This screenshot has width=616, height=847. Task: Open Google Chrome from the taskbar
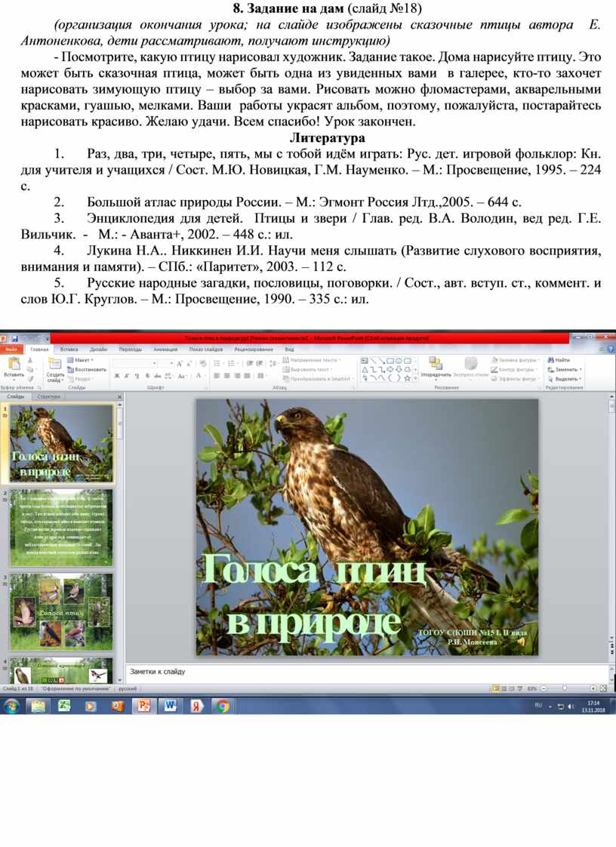coord(222,706)
